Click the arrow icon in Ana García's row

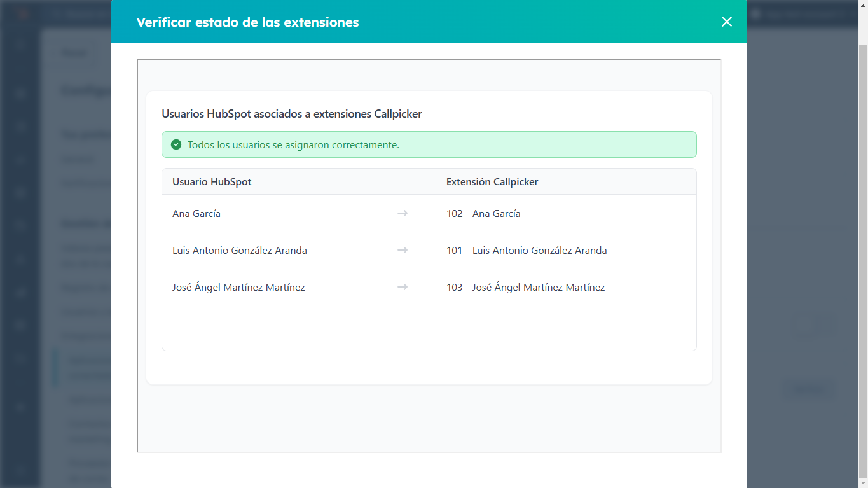click(403, 213)
